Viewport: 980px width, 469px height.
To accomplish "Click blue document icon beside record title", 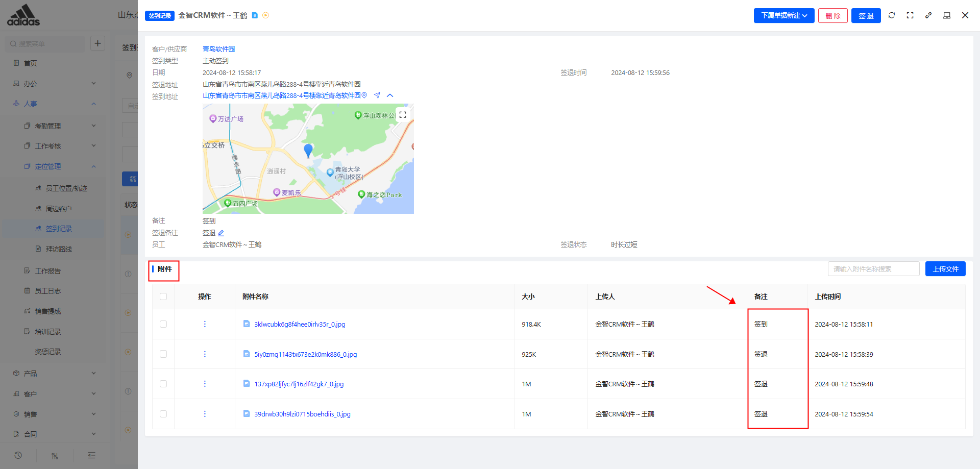I will click(255, 15).
